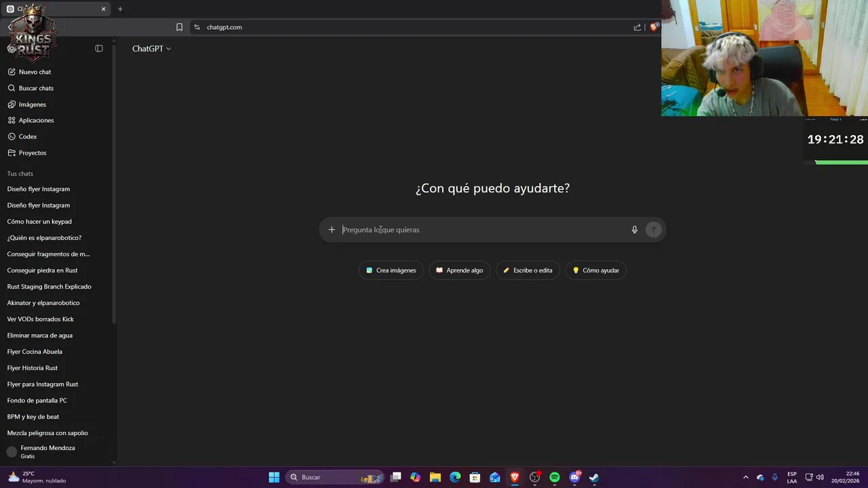
Task: Activate the microphone dictation icon
Action: coord(635,230)
